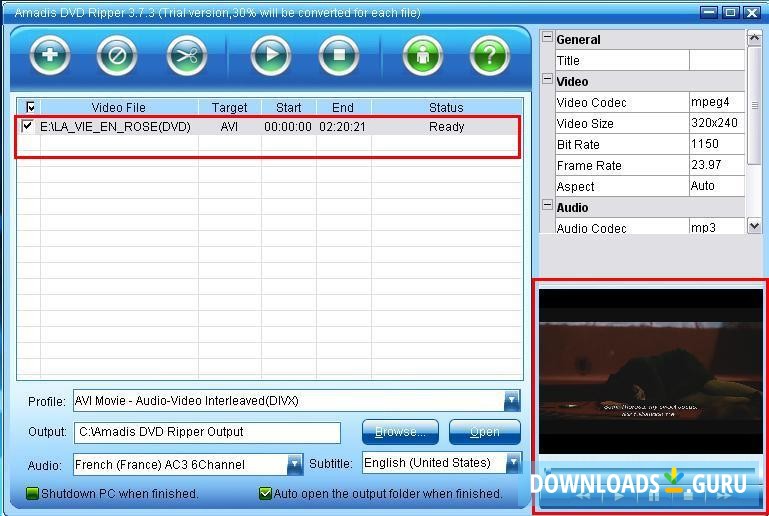Click the properties panel scrollbar thumb
Screen dimensions: 769x516
[754, 105]
